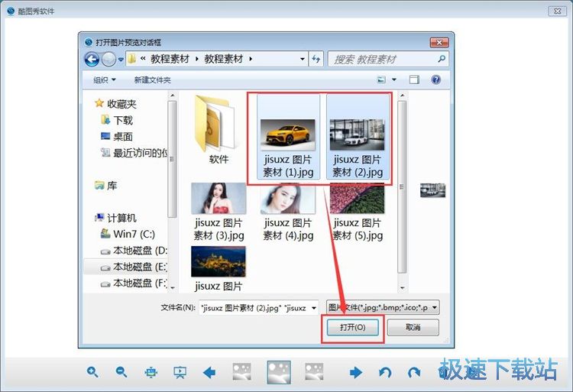Open the 组织 menu
This screenshot has width=573, height=392.
(x=105, y=79)
